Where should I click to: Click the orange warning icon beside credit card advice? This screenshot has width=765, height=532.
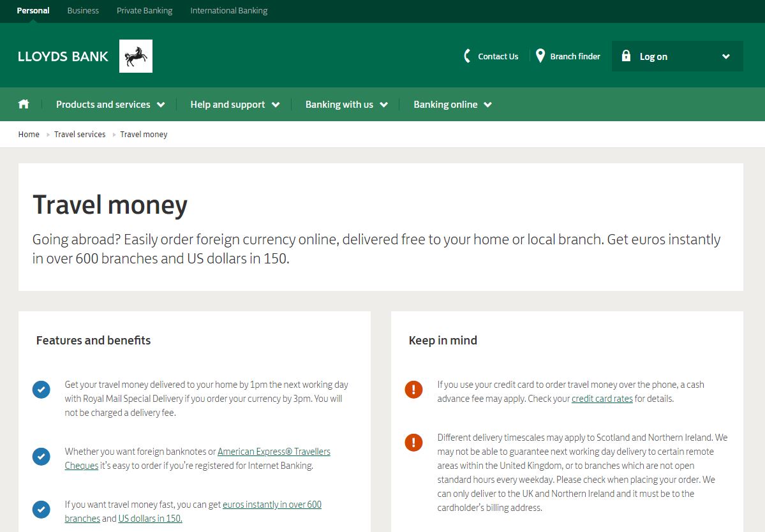point(413,389)
